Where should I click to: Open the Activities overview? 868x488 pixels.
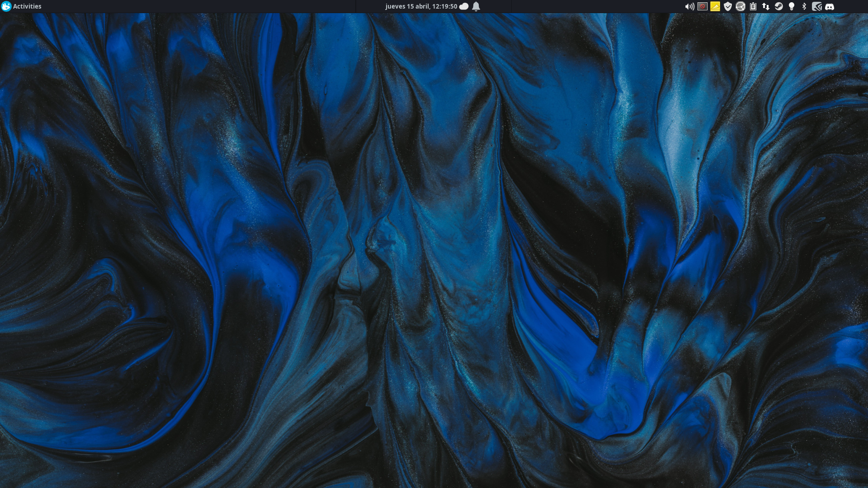pos(27,6)
